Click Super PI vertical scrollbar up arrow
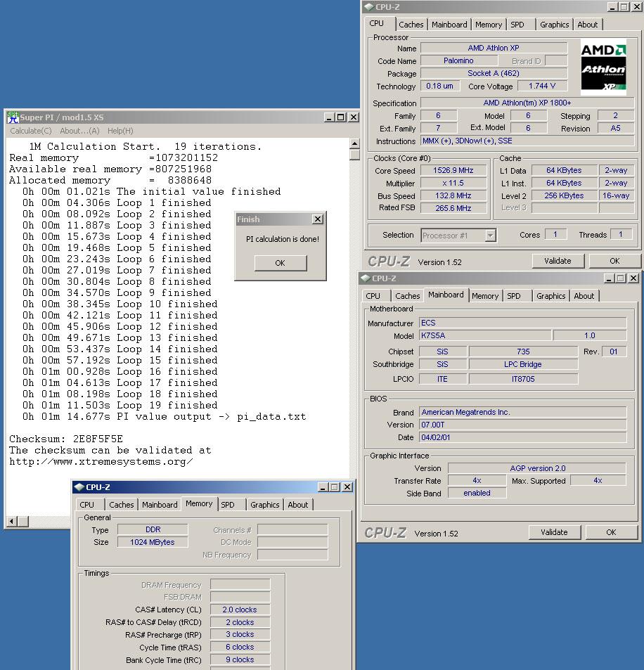This screenshot has width=644, height=670. [354, 143]
